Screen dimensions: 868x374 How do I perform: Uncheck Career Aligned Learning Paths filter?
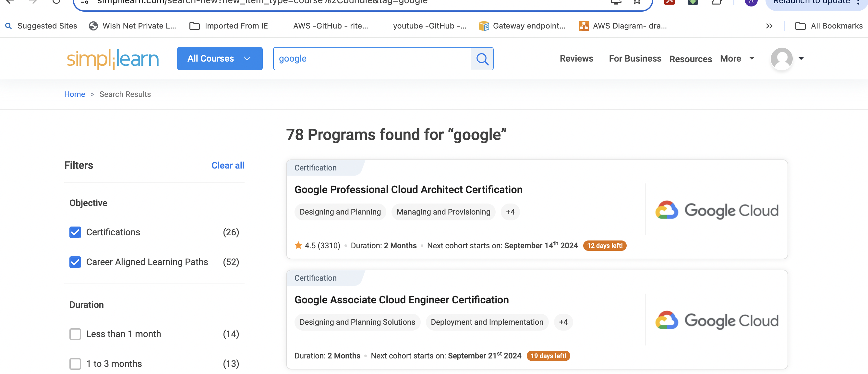tap(75, 262)
